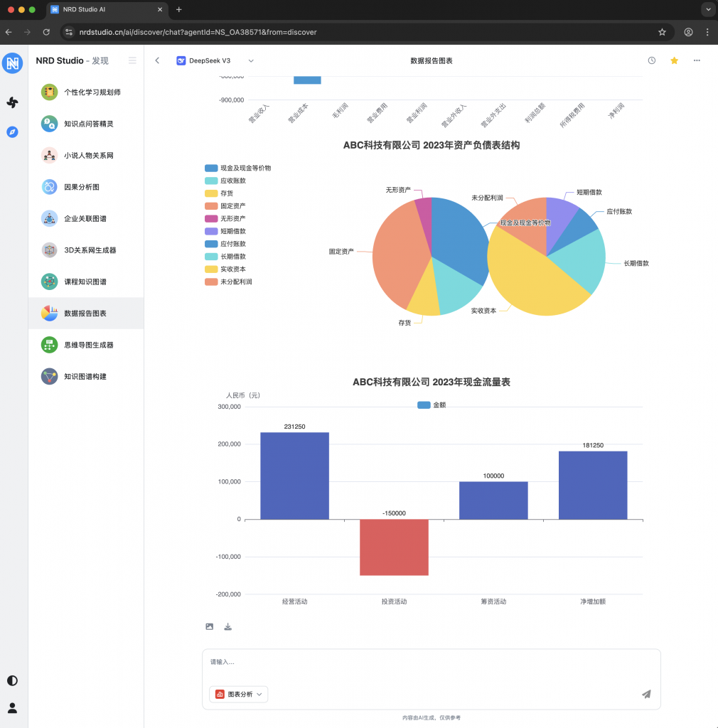Open the compass discover icon

coord(12,132)
